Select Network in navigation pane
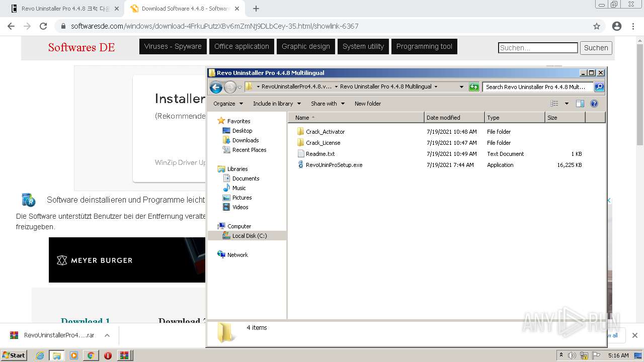 pyautogui.click(x=237, y=255)
